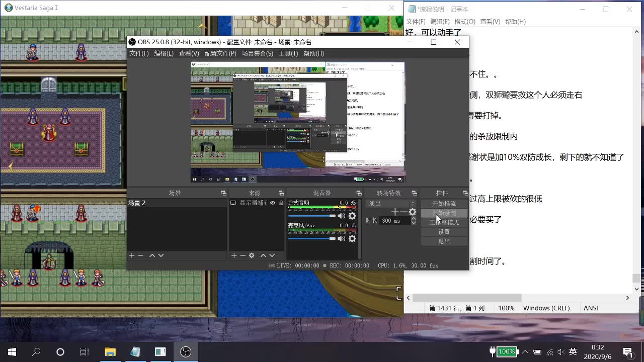The width and height of the screenshot is (644, 362).
Task: Decrease the 时长 duration stepper
Action: tap(414, 222)
